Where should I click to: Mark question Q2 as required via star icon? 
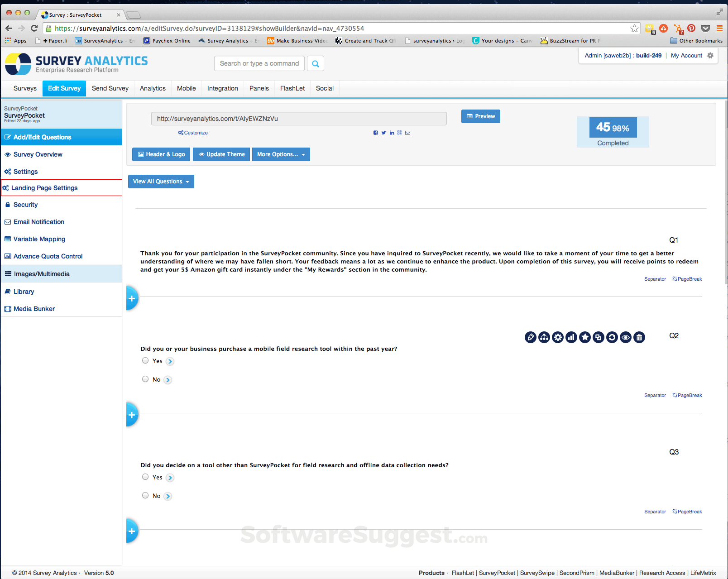click(x=585, y=337)
